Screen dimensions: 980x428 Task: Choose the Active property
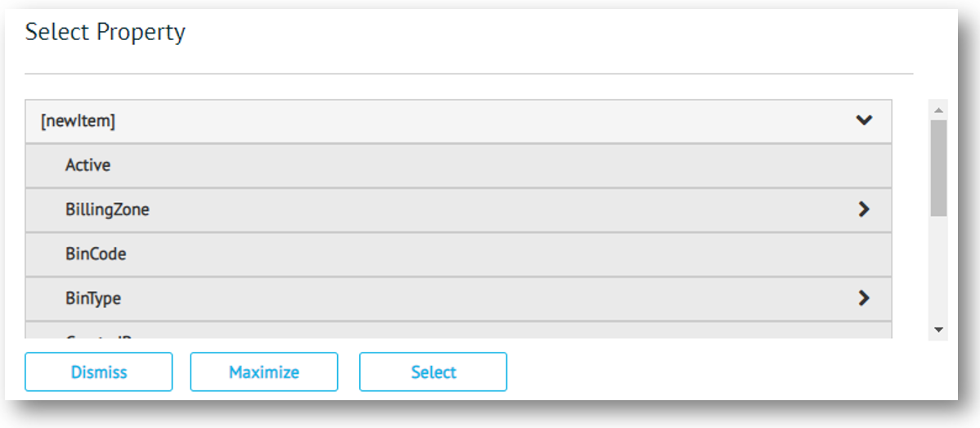(x=88, y=165)
